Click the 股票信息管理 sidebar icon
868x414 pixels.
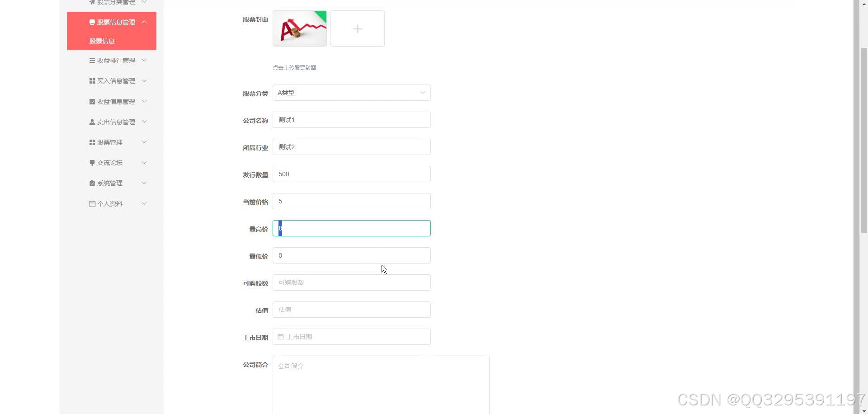(92, 22)
